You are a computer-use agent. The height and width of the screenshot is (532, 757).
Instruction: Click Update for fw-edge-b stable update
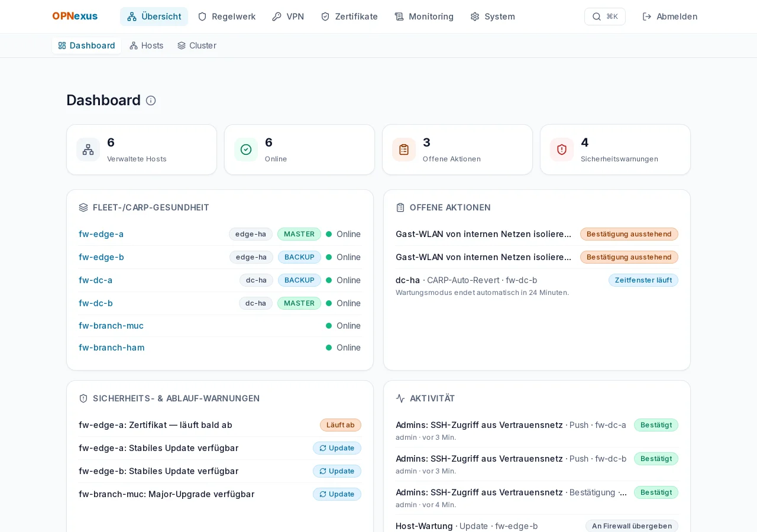(337, 471)
